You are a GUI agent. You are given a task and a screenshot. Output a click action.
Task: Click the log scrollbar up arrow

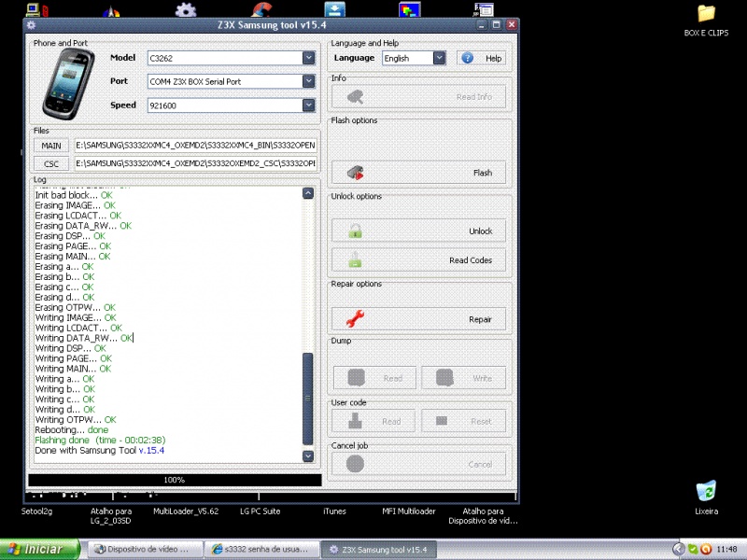(x=308, y=193)
